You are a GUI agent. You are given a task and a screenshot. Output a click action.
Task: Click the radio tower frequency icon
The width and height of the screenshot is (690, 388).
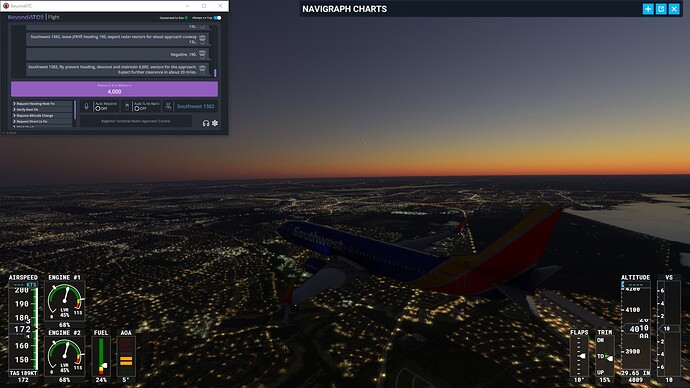coord(168,106)
